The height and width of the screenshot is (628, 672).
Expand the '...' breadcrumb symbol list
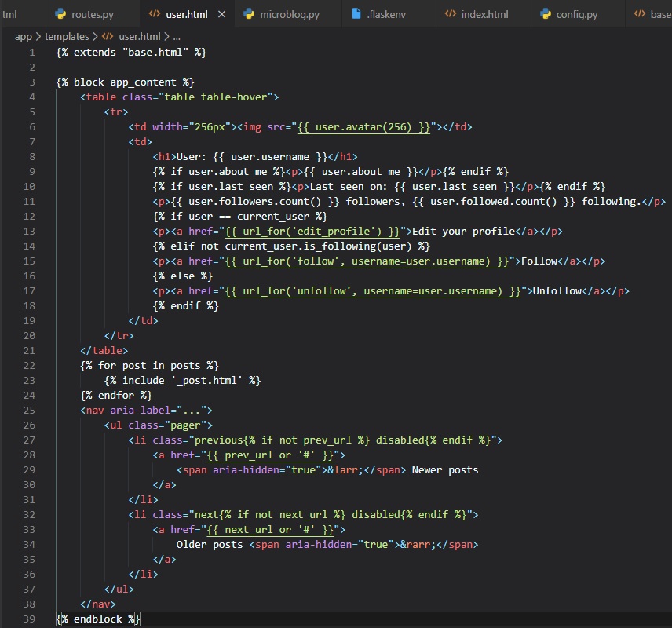tap(177, 37)
